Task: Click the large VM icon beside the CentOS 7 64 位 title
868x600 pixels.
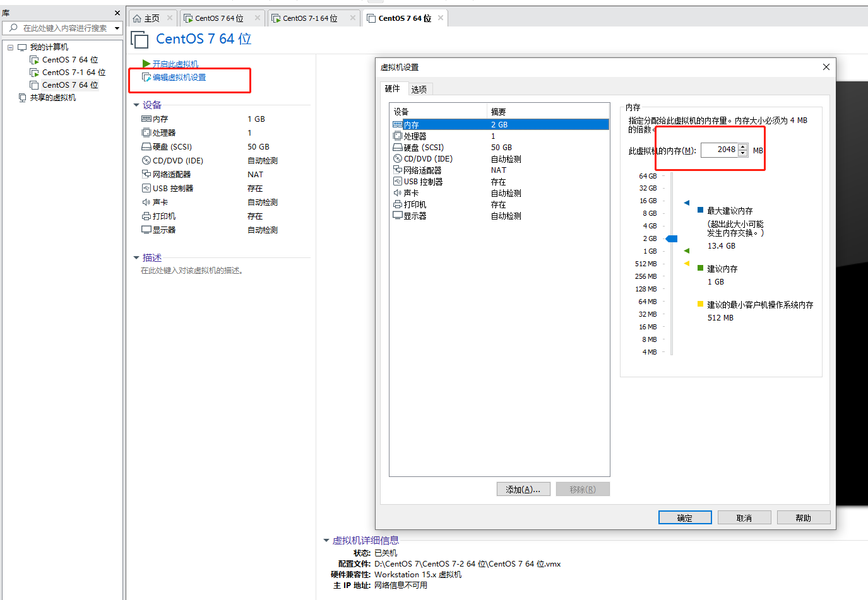Action: [140, 40]
